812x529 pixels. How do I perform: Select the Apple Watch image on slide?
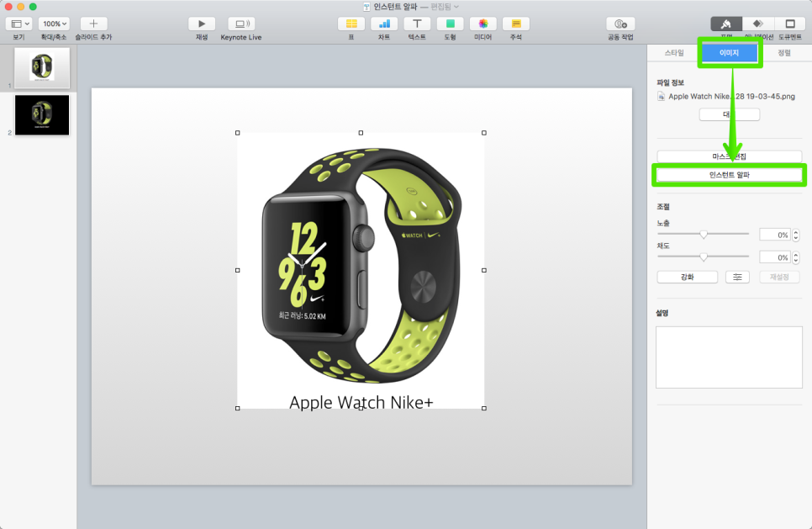[x=361, y=270]
